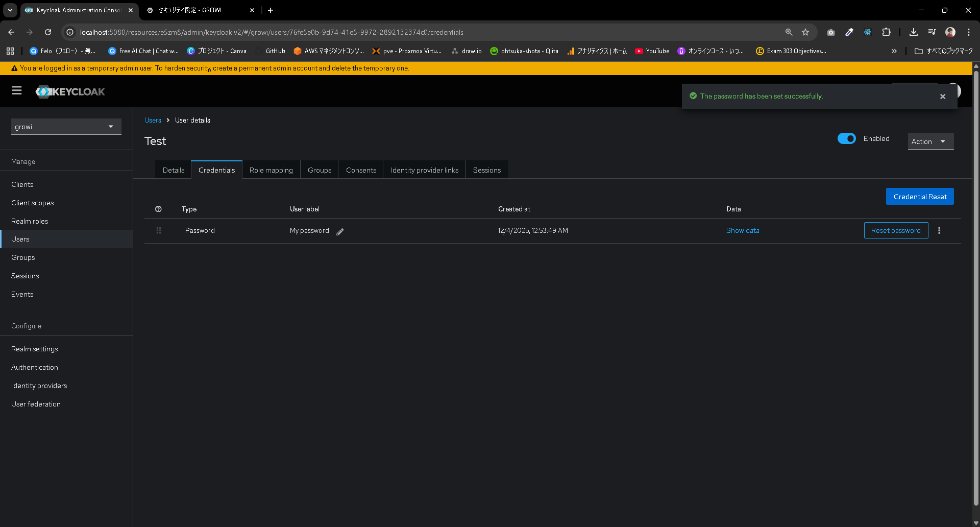Viewport: 980px width, 527px height.
Task: Click the Keycloak logo
Action: 70,91
